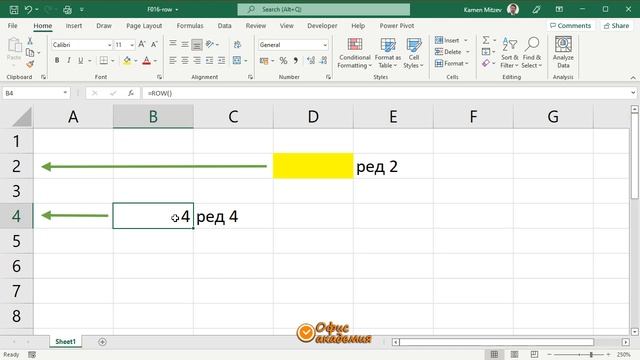640x360 pixels.
Task: Click the quick print icon in title bar
Action: 67,9
